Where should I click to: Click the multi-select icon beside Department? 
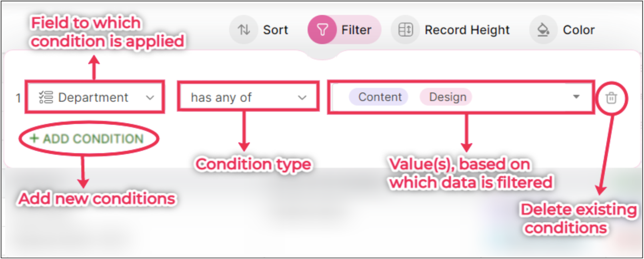46,97
